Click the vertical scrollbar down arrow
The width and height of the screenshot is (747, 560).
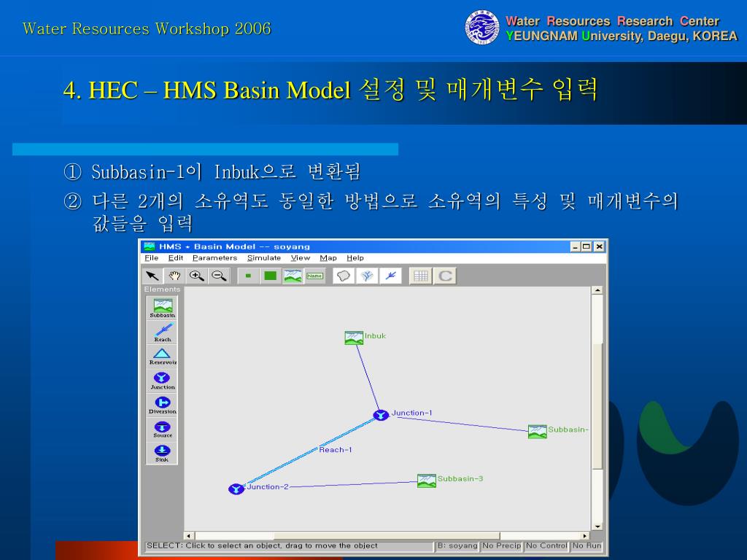(x=597, y=526)
